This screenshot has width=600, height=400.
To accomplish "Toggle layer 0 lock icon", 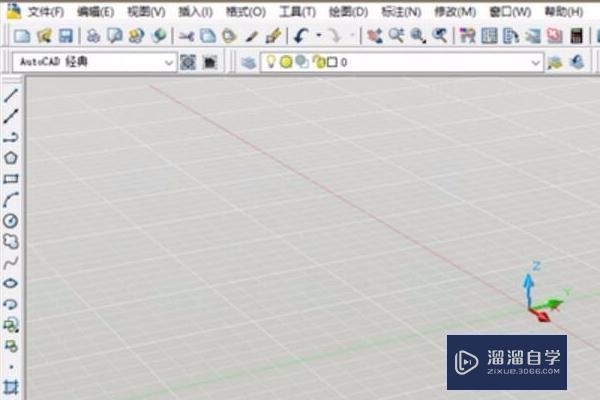I will click(318, 62).
